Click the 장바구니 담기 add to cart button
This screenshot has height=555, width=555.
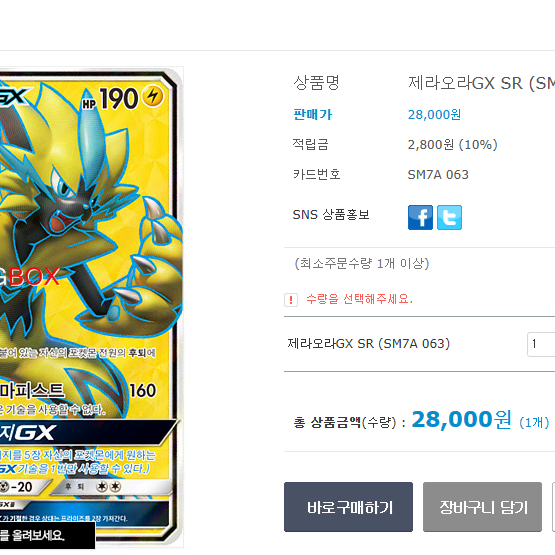coord(482,507)
